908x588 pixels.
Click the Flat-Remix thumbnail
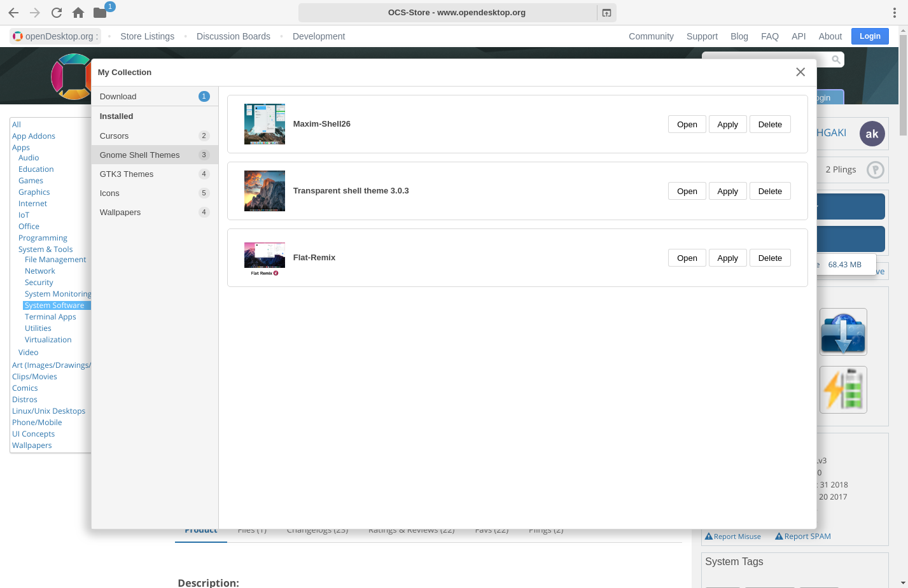point(265,258)
